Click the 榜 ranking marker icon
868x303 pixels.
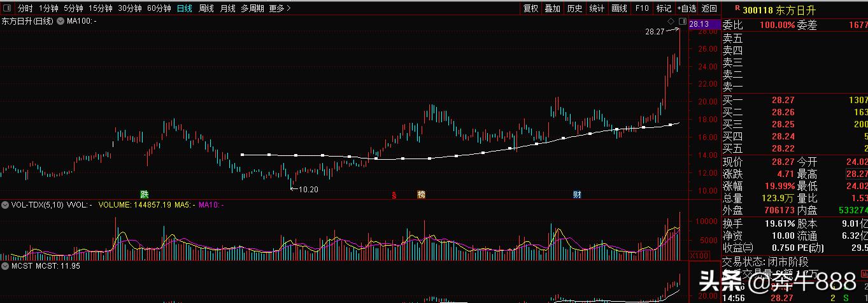pos(421,194)
